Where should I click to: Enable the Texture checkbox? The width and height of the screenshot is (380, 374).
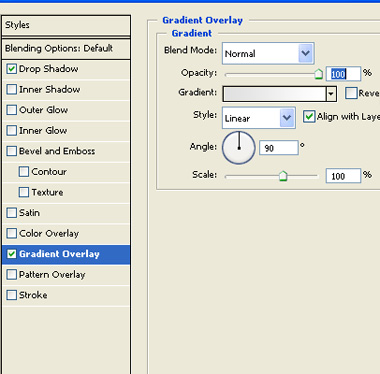pos(24,192)
